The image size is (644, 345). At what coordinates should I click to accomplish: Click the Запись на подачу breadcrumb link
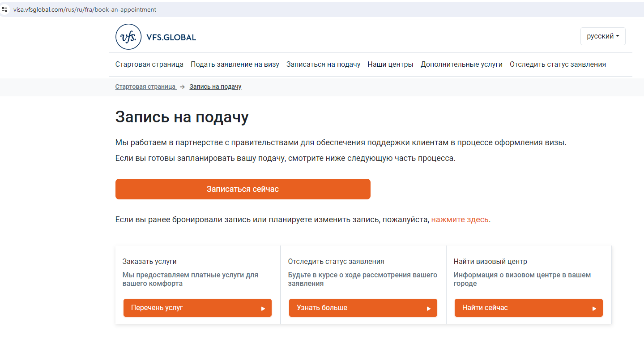(215, 86)
